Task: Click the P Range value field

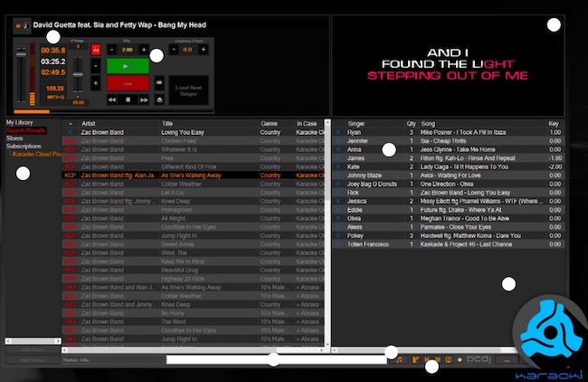Action: [78, 46]
